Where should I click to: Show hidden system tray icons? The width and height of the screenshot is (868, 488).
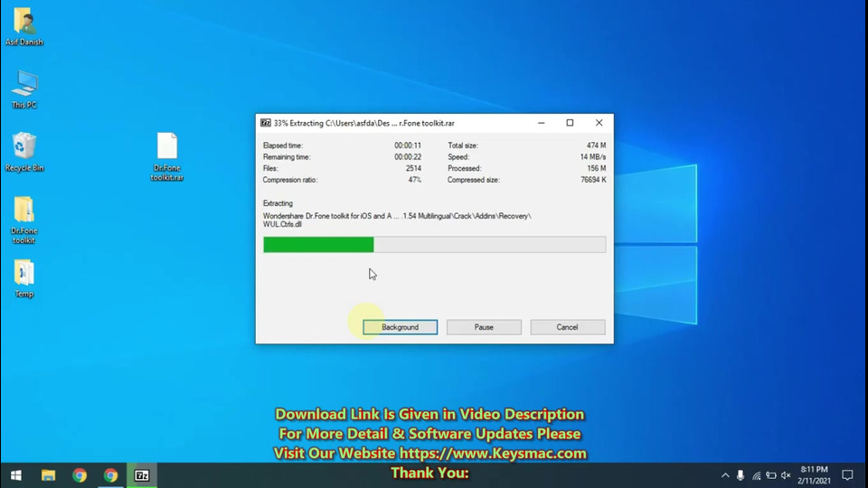click(x=725, y=475)
